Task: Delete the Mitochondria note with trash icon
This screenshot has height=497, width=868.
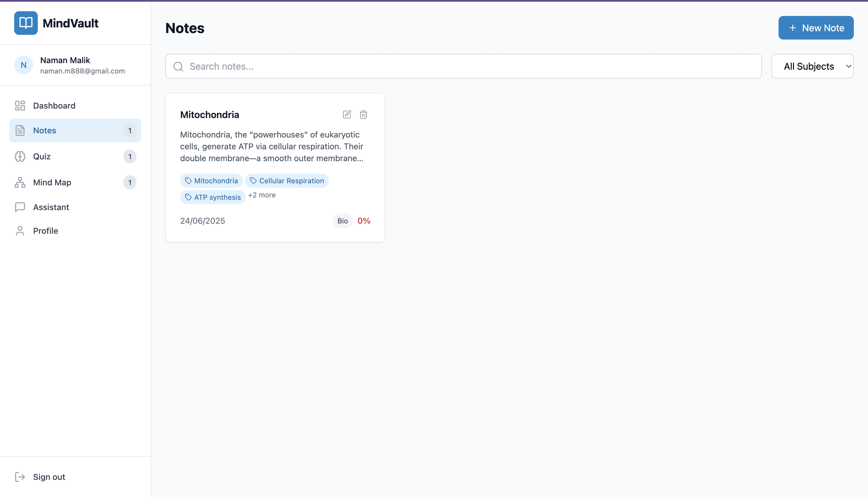Action: [363, 114]
